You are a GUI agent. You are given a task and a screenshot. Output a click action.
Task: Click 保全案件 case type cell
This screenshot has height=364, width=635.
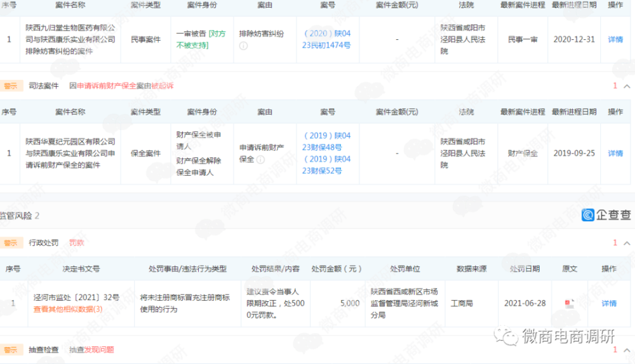tap(146, 153)
